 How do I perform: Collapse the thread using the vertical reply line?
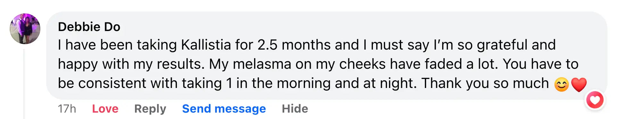click(24, 84)
